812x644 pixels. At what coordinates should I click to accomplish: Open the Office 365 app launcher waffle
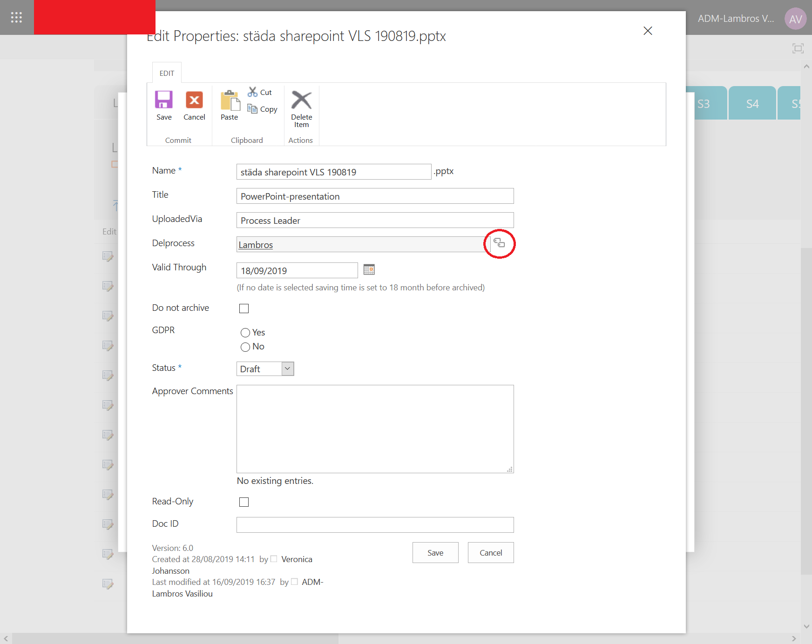tap(16, 17)
